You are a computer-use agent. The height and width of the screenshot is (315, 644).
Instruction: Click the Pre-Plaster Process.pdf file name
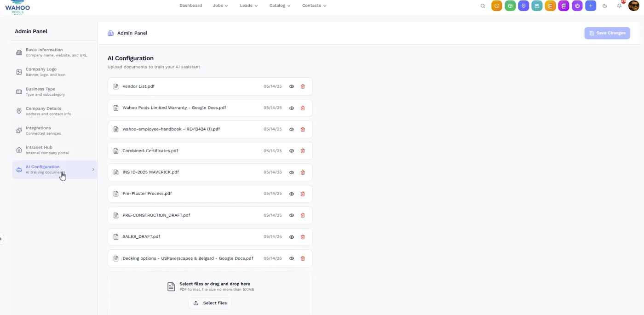pyautogui.click(x=147, y=194)
